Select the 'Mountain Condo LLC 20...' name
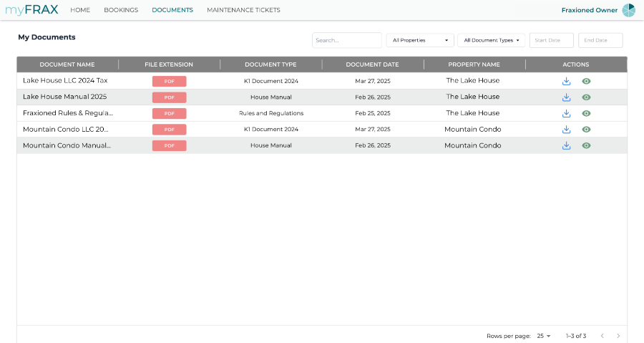 (66, 129)
